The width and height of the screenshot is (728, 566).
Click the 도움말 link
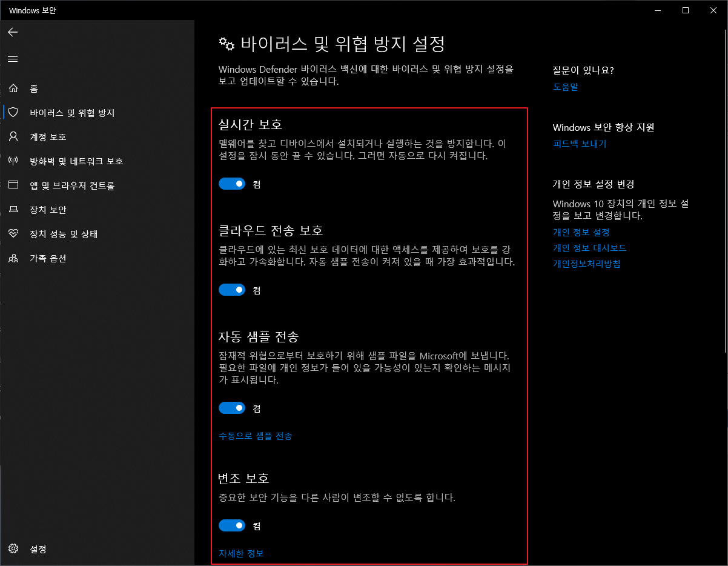point(566,87)
